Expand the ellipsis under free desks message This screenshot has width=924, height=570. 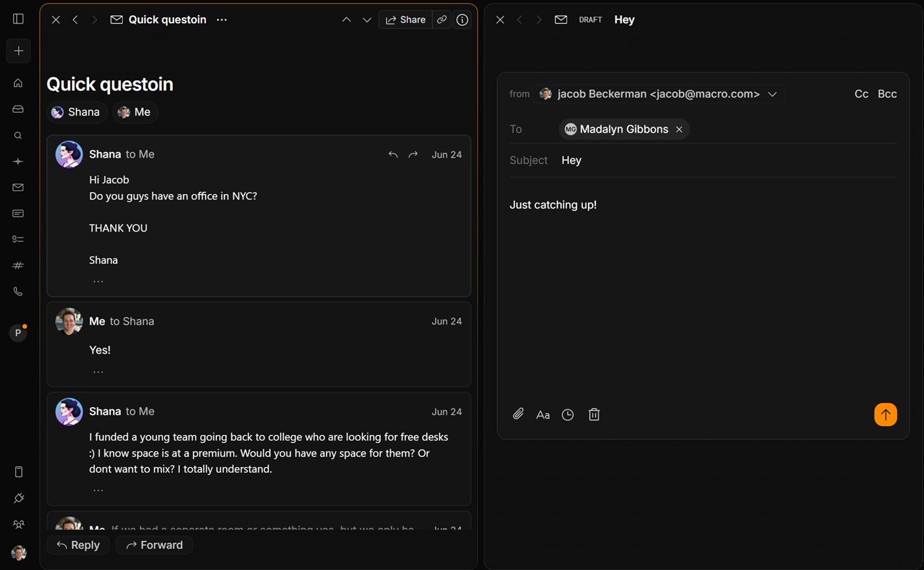point(98,490)
